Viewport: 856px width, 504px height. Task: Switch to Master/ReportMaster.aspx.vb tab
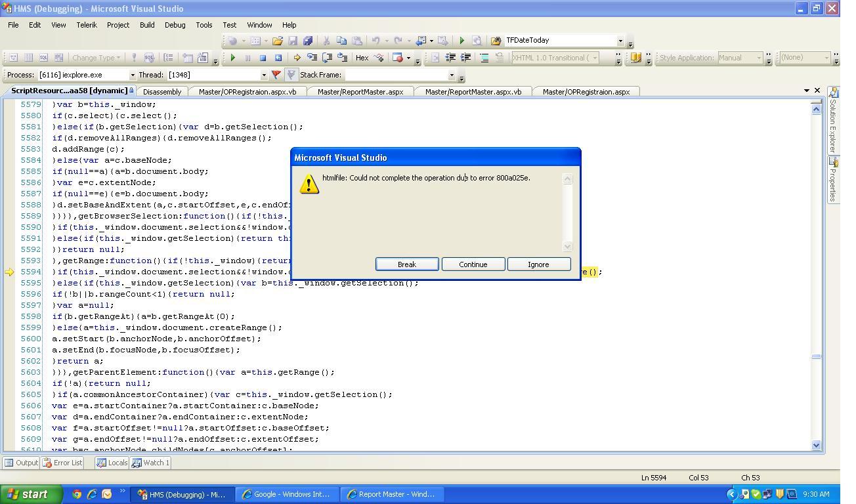(473, 92)
